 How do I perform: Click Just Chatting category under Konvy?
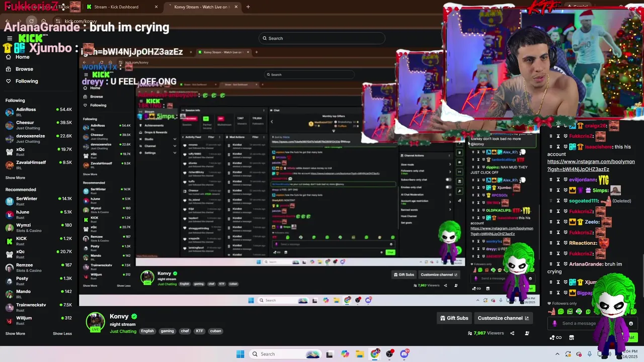pos(123,331)
